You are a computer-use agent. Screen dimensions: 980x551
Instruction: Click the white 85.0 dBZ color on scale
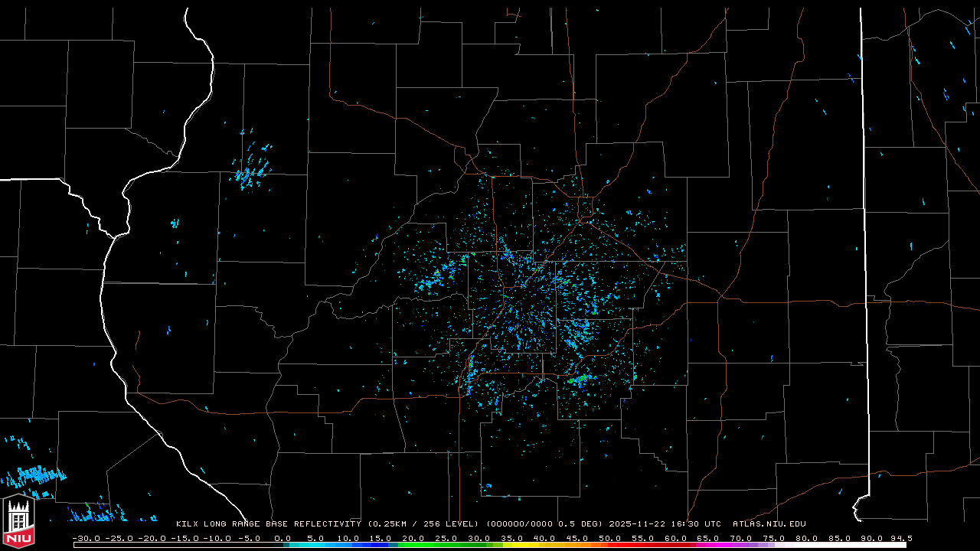pyautogui.click(x=838, y=545)
